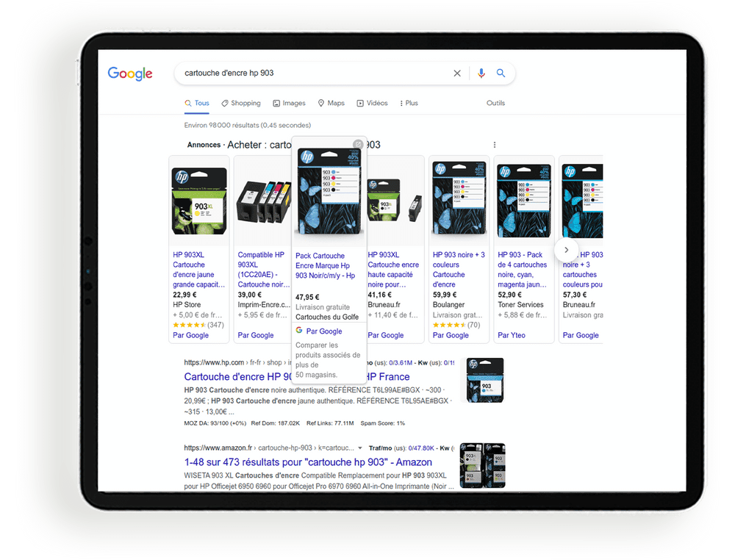Open the compatible HP 903XL cartridges image

(x=263, y=201)
